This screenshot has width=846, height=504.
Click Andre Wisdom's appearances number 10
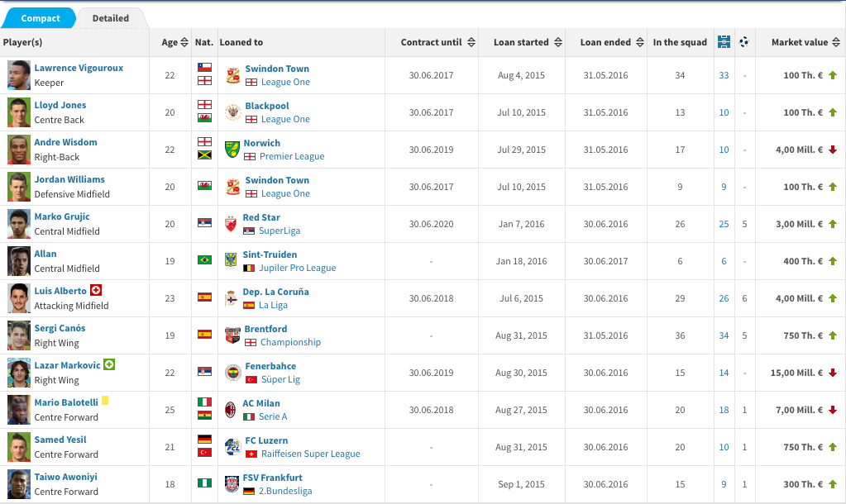724,150
